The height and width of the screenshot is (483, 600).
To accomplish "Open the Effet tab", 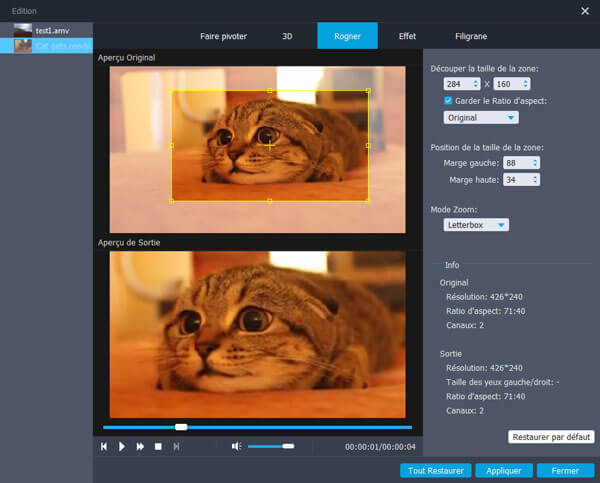I will point(407,36).
